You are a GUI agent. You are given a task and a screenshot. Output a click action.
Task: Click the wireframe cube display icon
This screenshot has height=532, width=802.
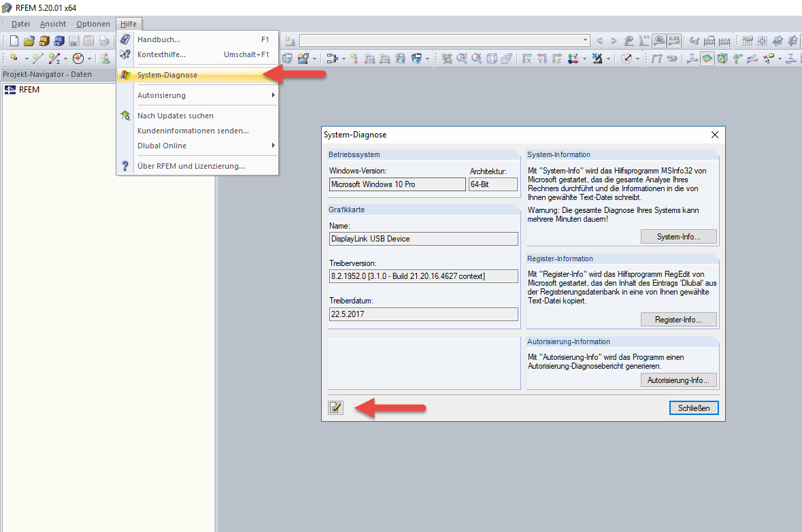[x=492, y=59]
